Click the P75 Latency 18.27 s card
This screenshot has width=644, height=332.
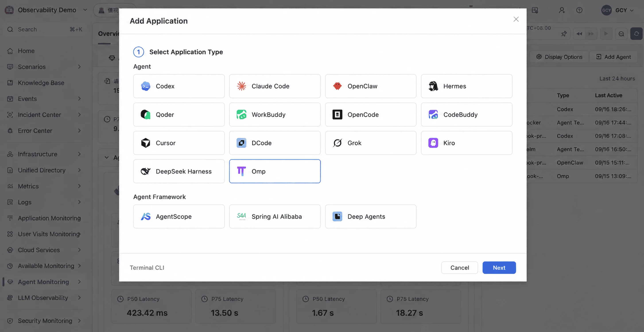pyautogui.click(x=421, y=307)
